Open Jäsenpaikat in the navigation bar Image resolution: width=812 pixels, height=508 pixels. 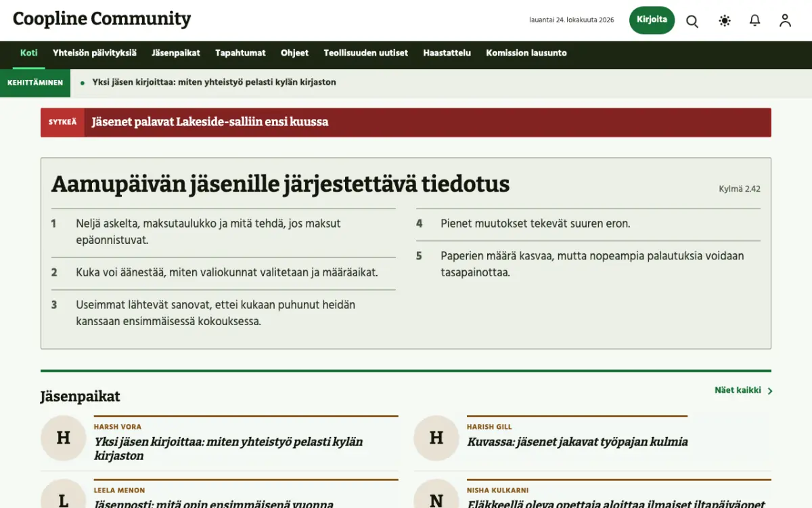(x=176, y=53)
